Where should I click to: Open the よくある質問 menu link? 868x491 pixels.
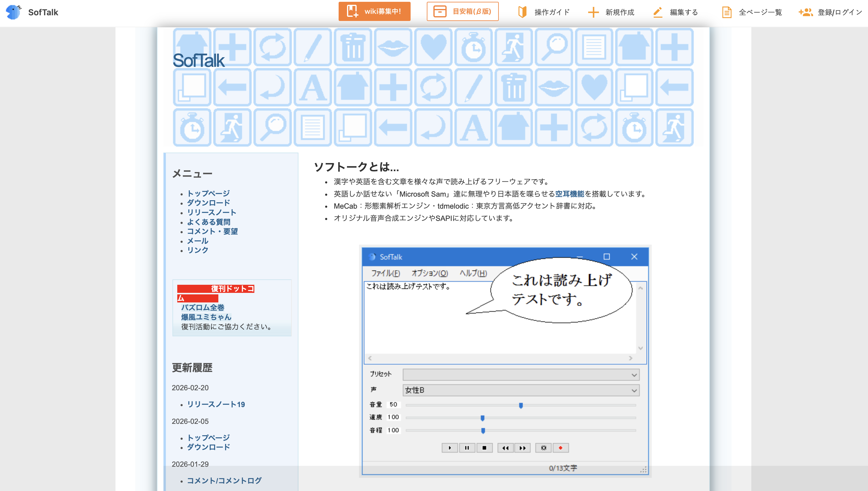208,222
